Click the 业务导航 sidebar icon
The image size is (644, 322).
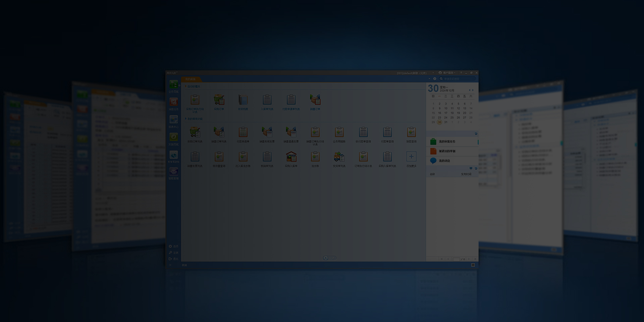click(x=173, y=85)
